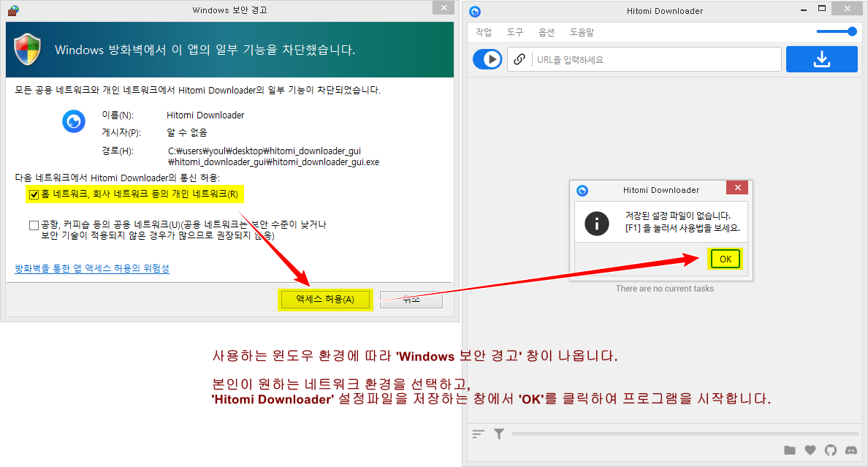Open the folder icon at bottom right

pyautogui.click(x=790, y=450)
